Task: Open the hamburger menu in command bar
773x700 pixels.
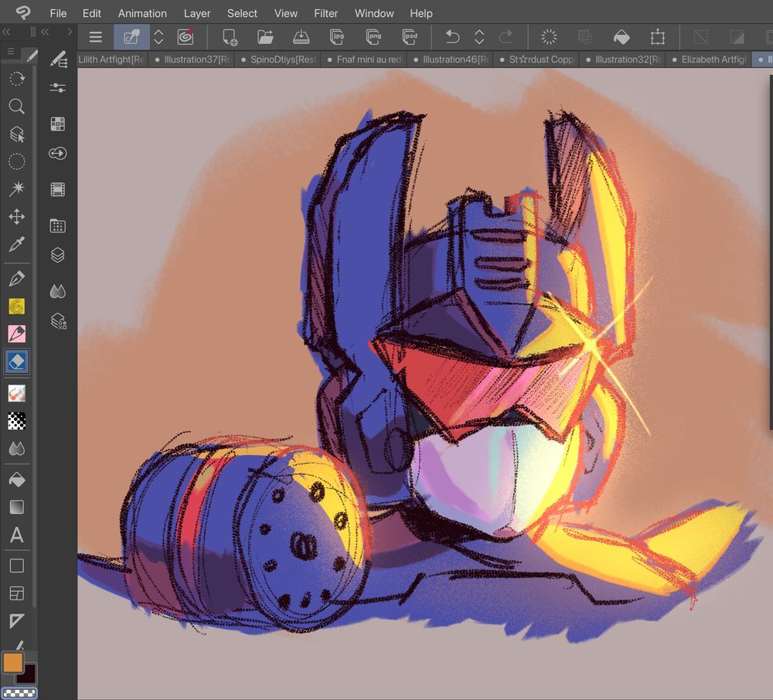Action: tap(96, 37)
